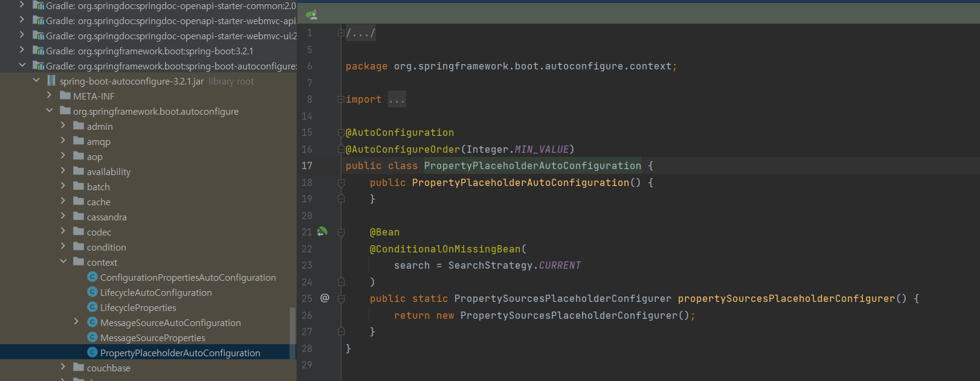Expand Gradle spring-boot:3.2.1 library chevron
980x381 pixels.
tap(22, 50)
